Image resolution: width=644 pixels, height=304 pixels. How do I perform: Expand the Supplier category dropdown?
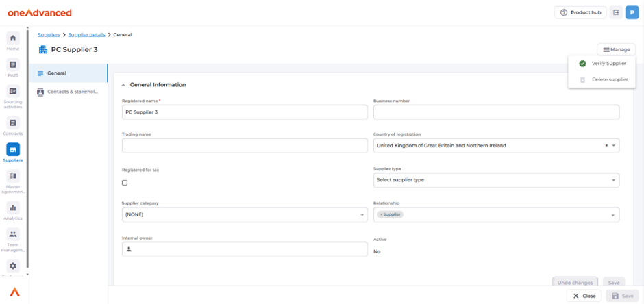coord(245,215)
